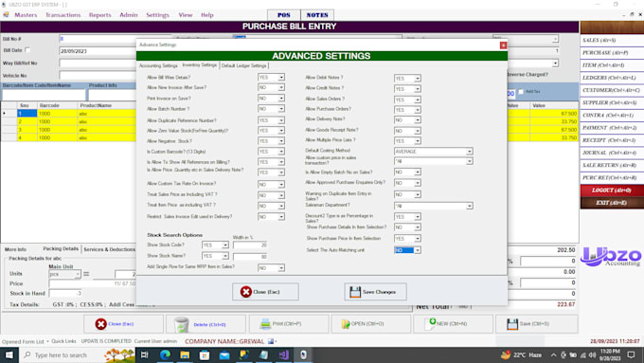Click the Show Stock Name width field
This screenshot has height=363, width=644.
point(250,257)
